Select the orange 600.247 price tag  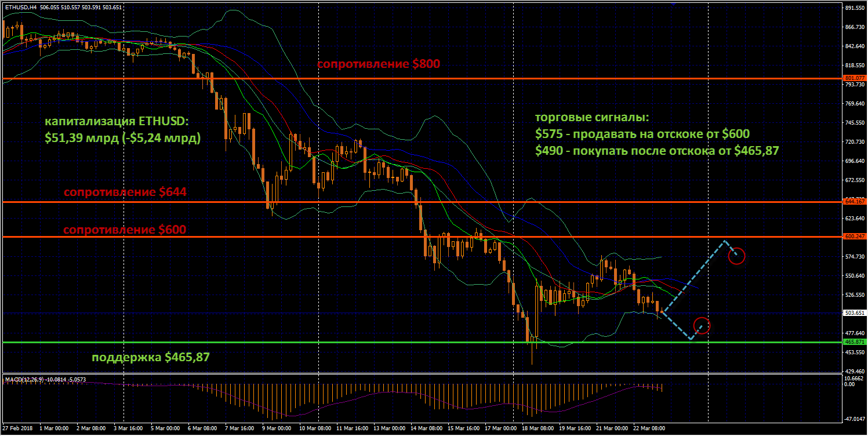[855, 237]
